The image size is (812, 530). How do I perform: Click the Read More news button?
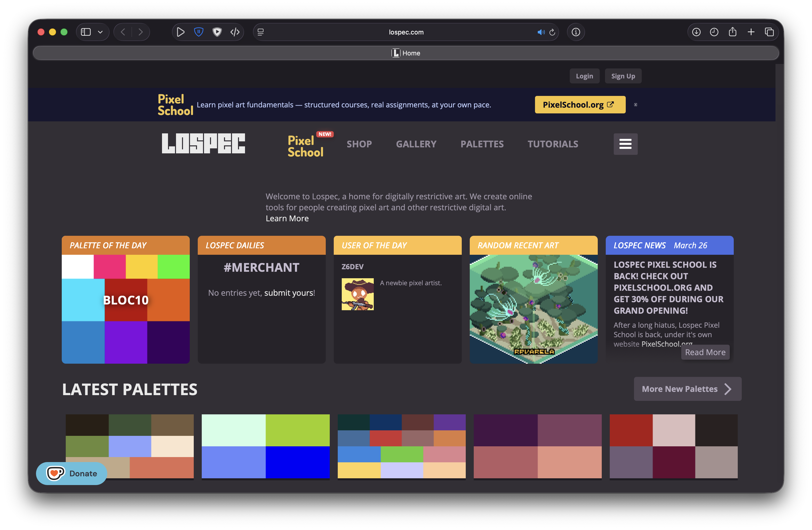point(705,352)
